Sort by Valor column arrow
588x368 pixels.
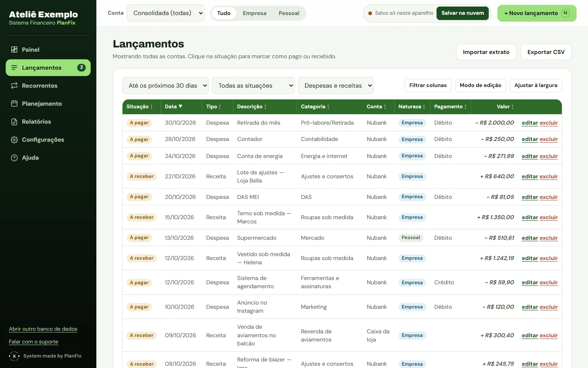513,107
